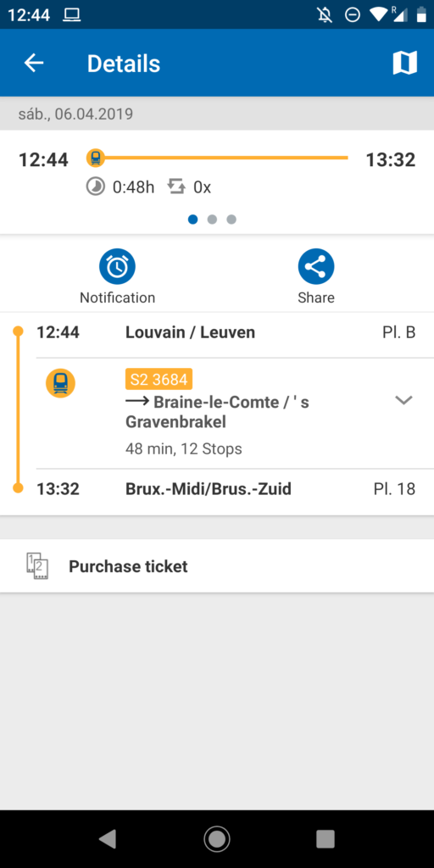Screen dimensions: 434x868
Task: Tap the Purchase ticket button
Action: (217, 566)
